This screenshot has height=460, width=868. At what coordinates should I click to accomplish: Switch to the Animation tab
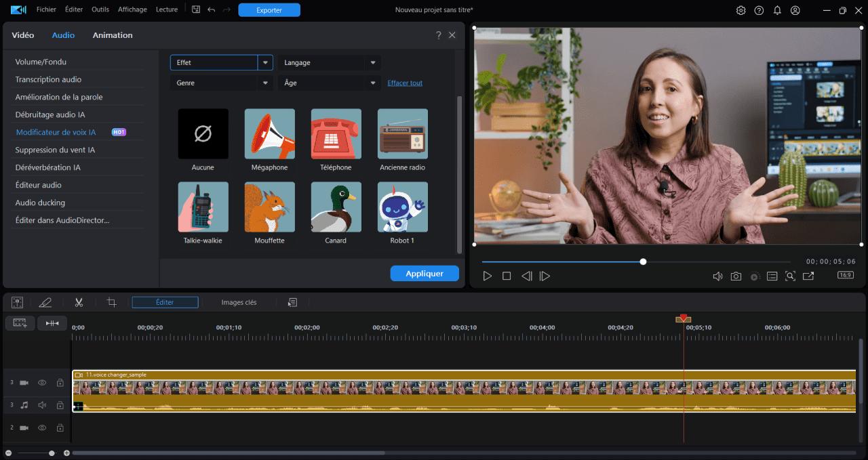tap(112, 35)
